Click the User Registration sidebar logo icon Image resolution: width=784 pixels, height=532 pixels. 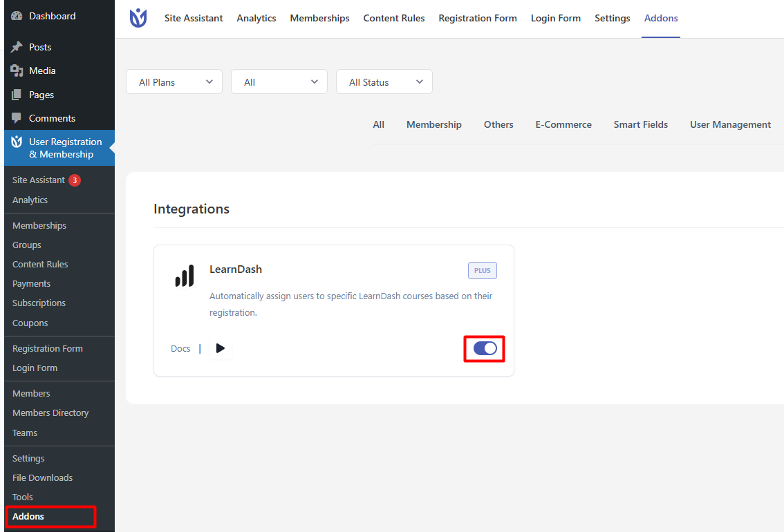coord(17,142)
